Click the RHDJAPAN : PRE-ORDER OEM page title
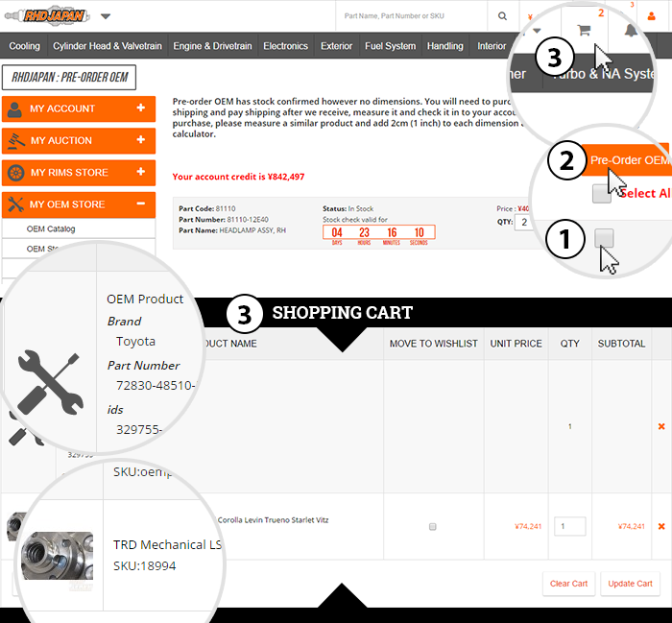The width and height of the screenshot is (672, 623). point(69,78)
